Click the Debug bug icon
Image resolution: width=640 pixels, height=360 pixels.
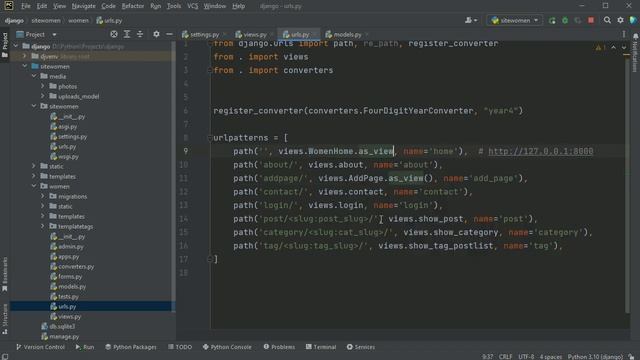(565, 20)
